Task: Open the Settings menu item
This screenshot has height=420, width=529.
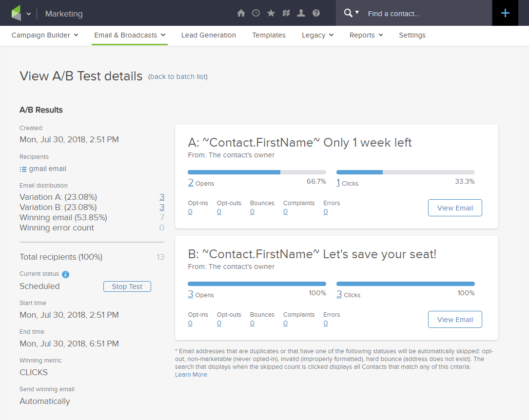Action: pos(412,35)
